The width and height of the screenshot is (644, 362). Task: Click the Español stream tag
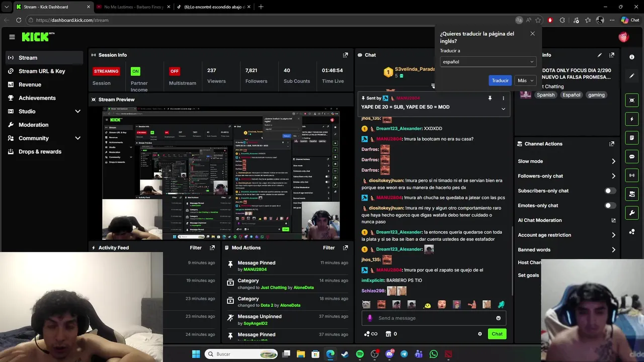click(572, 95)
